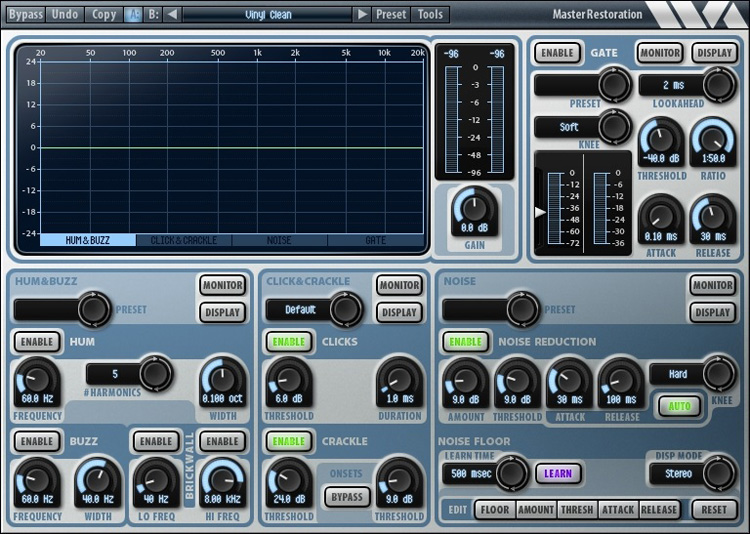Switch to the B preset slot

153,14
